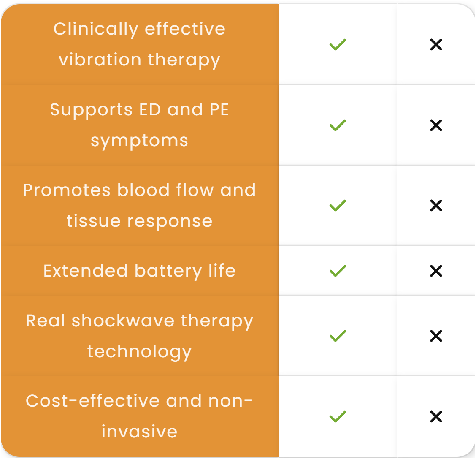Click black X for Promotes blood flow row
The height and width of the screenshot is (459, 476).
[436, 205]
